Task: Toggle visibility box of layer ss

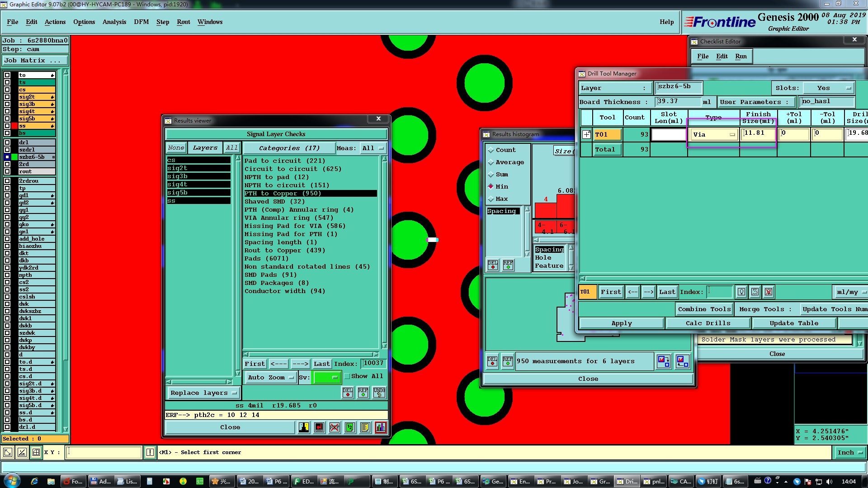Action: 7,126
